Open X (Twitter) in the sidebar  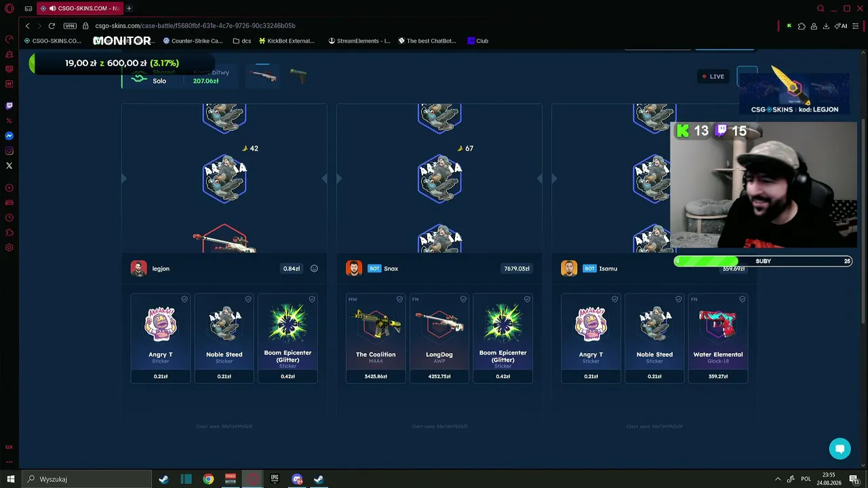tap(9, 165)
